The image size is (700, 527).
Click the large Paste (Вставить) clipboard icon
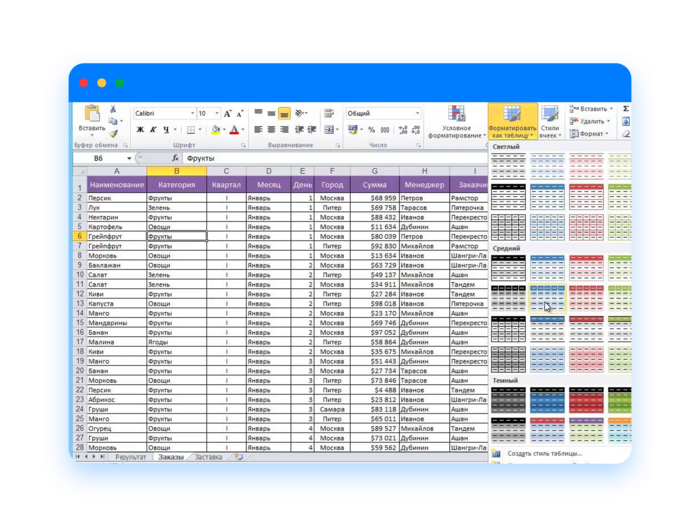pos(92,113)
